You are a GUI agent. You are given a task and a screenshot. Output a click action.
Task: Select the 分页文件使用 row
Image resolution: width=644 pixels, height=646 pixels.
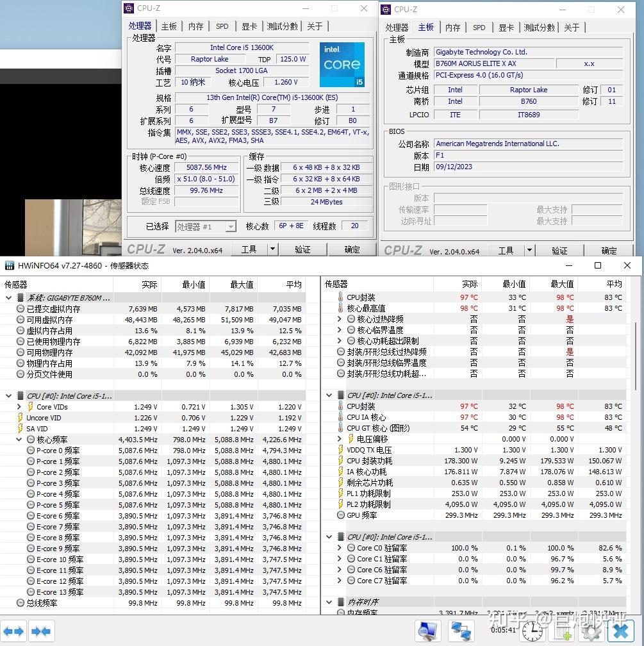[153, 374]
